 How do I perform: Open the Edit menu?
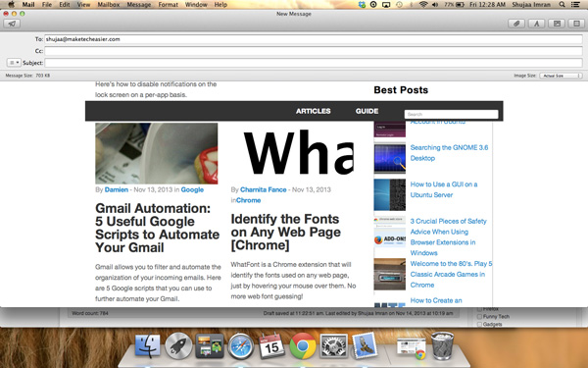(x=65, y=5)
